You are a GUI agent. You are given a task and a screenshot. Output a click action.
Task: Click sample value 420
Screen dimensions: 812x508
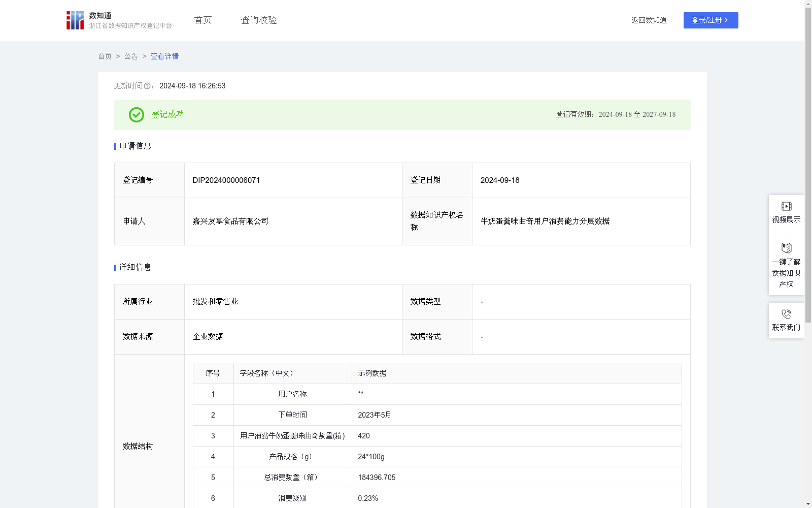(364, 436)
